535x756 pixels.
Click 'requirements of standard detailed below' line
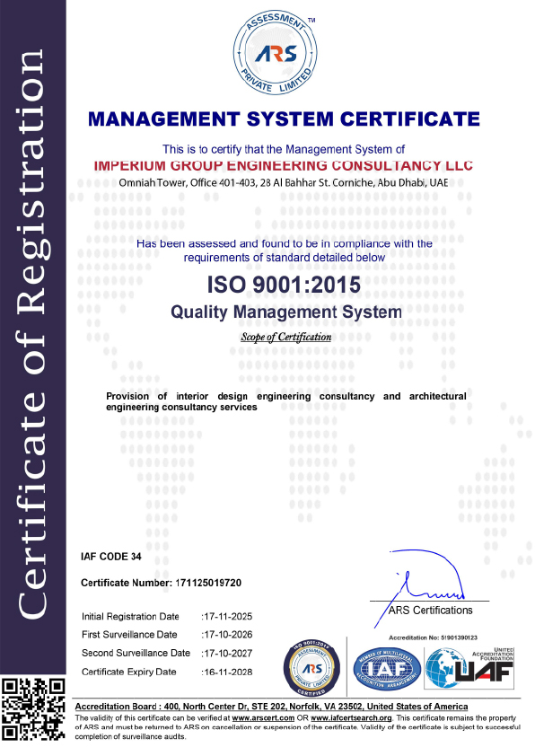click(x=285, y=258)
